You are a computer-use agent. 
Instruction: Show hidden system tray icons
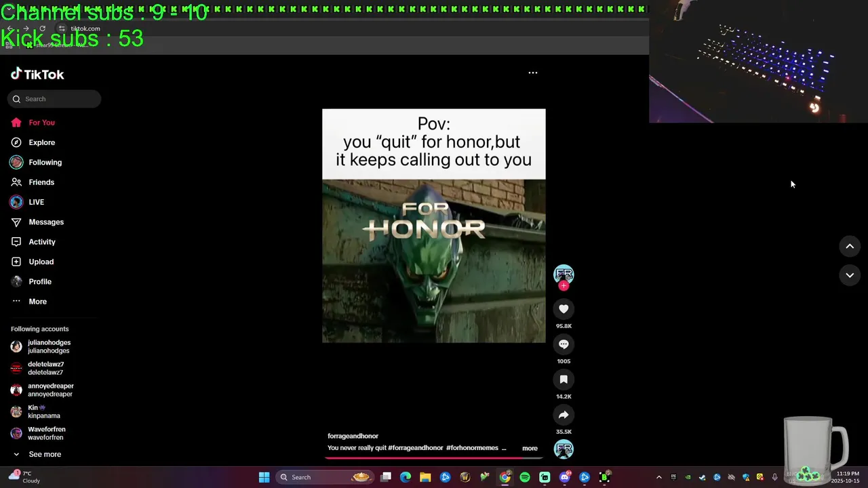[x=658, y=477]
